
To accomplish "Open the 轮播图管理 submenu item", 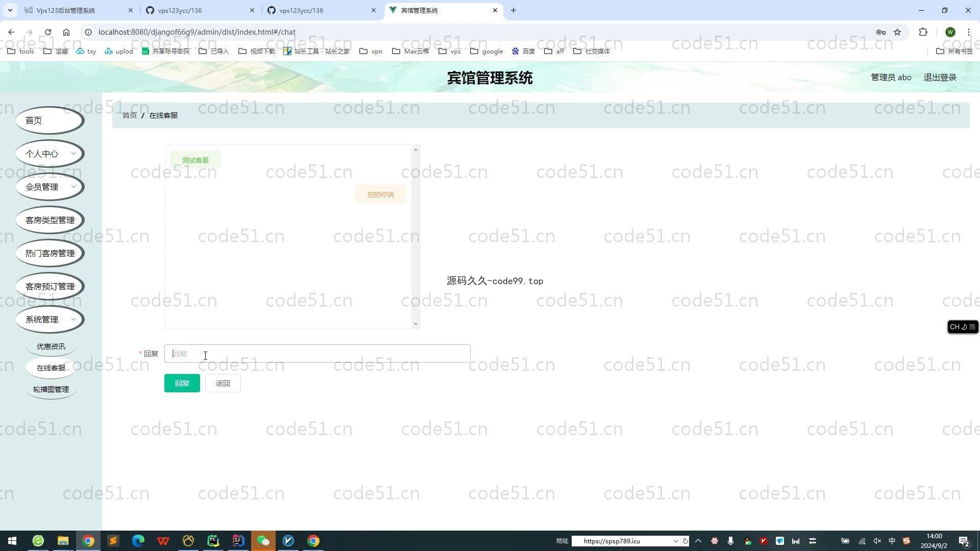I will coord(51,389).
